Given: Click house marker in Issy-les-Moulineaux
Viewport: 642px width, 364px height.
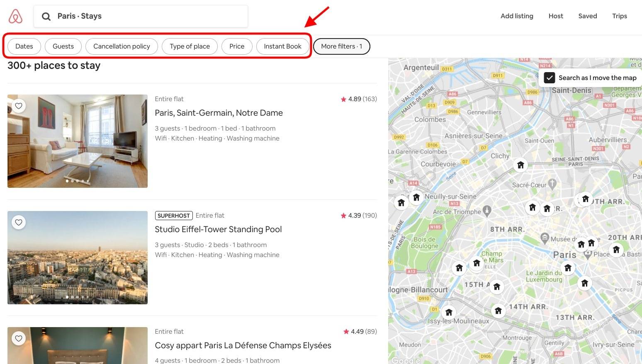Looking at the screenshot, I should (449, 312).
